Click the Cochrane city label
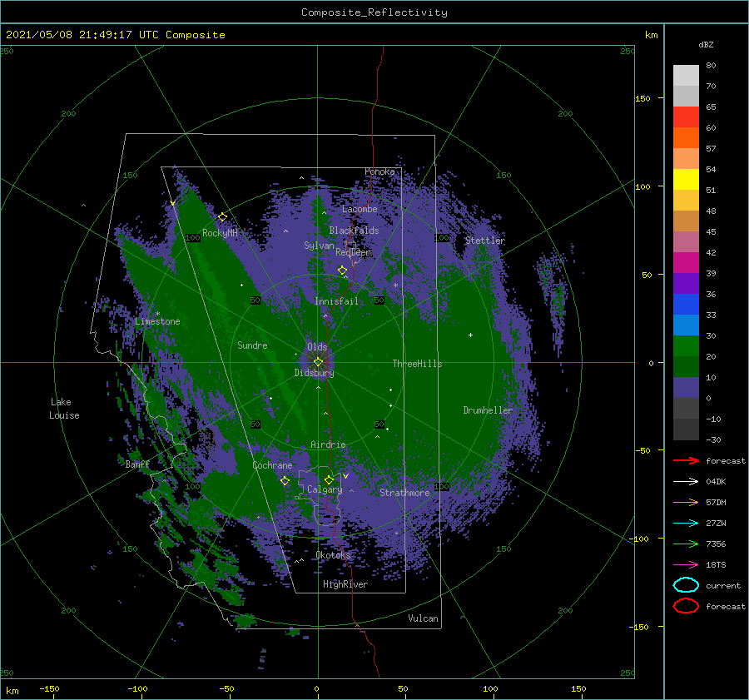749x700 pixels. [x=272, y=465]
